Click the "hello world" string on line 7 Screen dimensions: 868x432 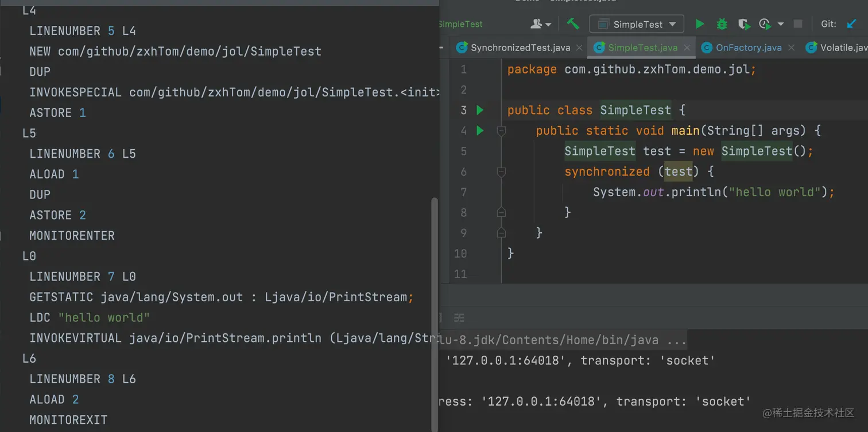[x=774, y=192]
